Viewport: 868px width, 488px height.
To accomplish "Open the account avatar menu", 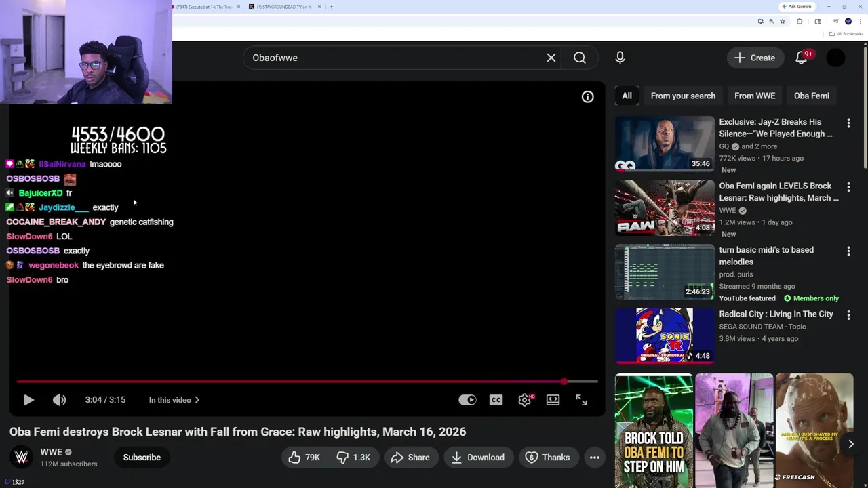I will (836, 58).
